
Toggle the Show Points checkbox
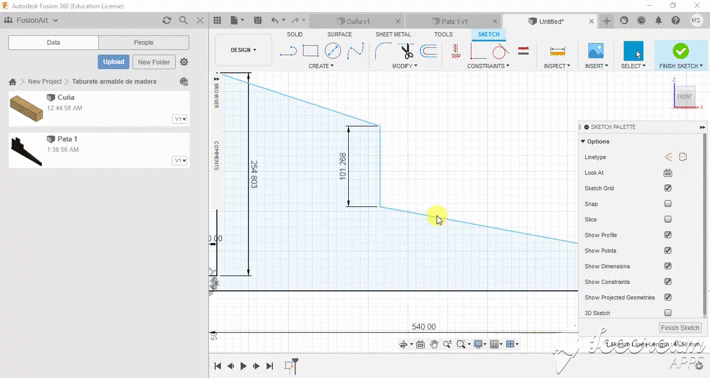tap(667, 250)
